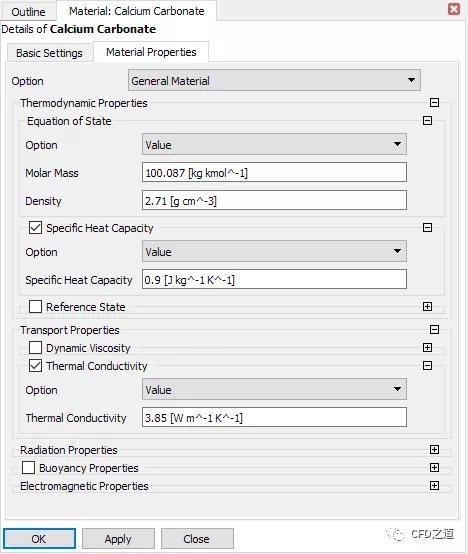Image resolution: width=468 pixels, height=554 pixels.
Task: Open the General Material option dropdown
Action: pyautogui.click(x=274, y=81)
